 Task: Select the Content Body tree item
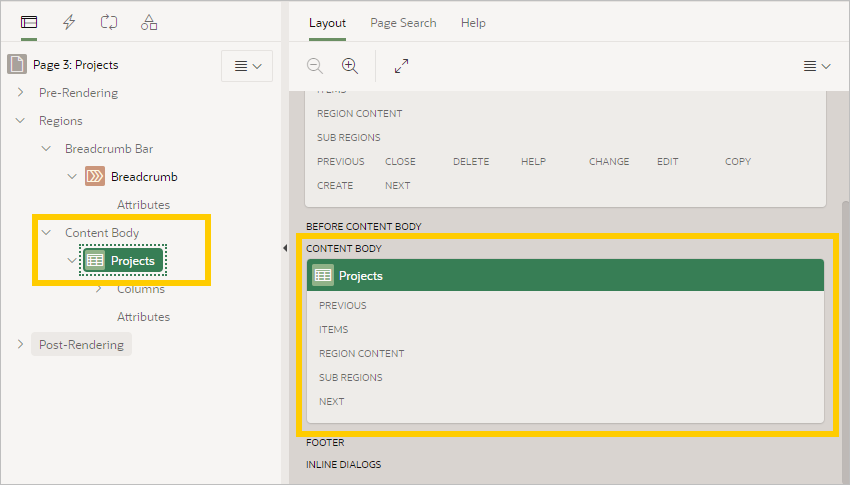tap(102, 232)
